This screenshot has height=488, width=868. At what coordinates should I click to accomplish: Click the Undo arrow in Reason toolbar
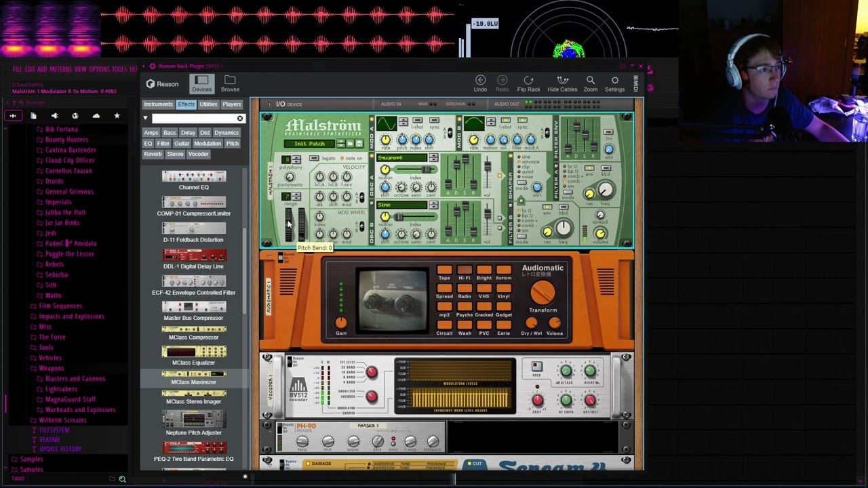pyautogui.click(x=480, y=80)
